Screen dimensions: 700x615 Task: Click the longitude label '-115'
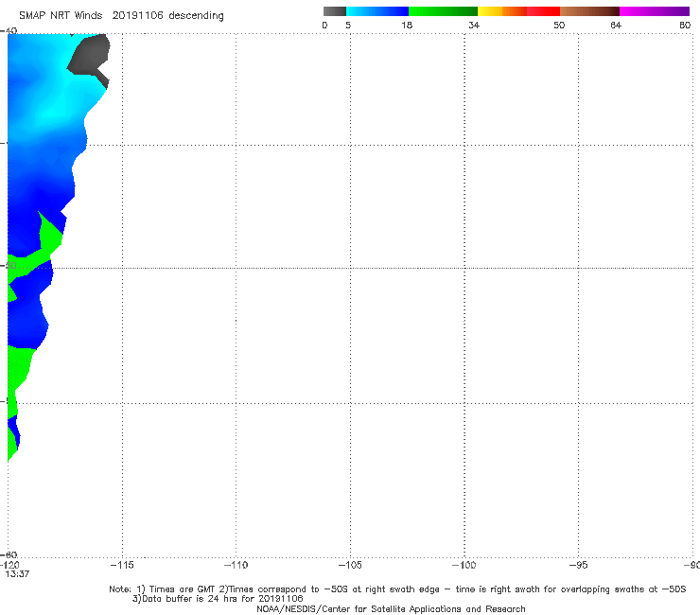point(122,565)
